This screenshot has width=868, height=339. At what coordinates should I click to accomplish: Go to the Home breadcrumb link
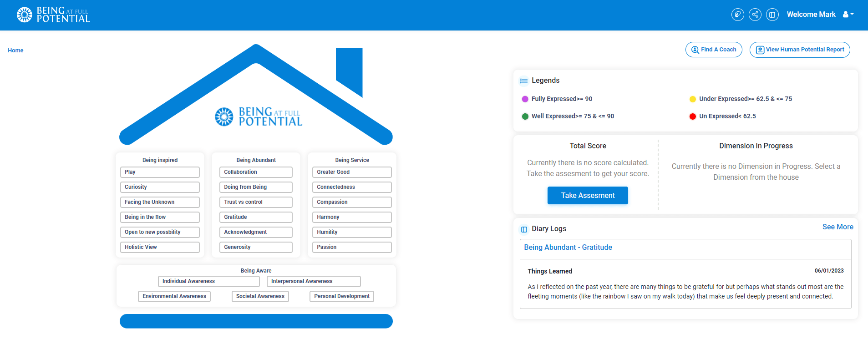15,51
